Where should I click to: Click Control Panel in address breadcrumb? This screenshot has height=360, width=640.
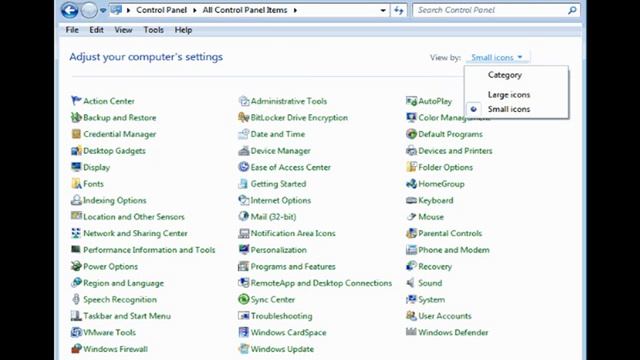click(x=162, y=10)
